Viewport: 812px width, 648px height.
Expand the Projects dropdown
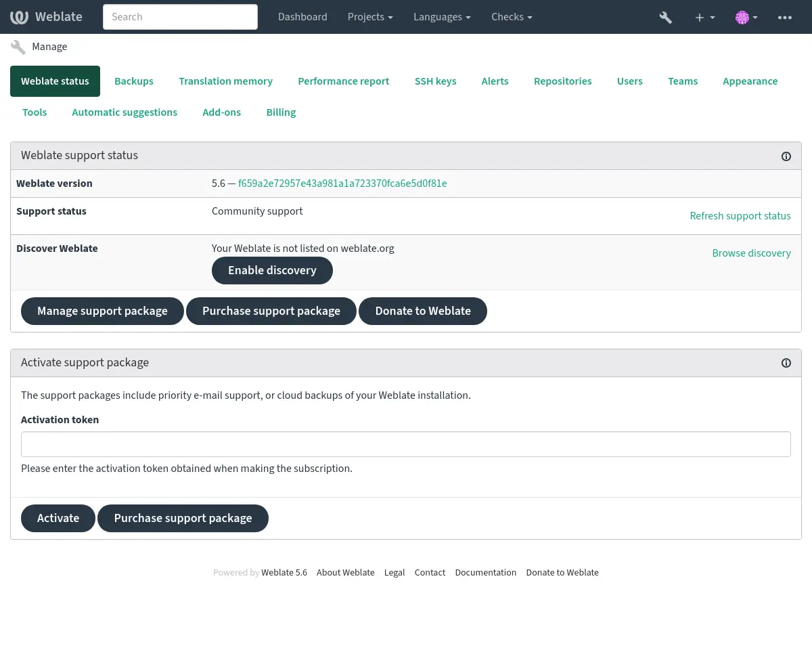point(370,17)
